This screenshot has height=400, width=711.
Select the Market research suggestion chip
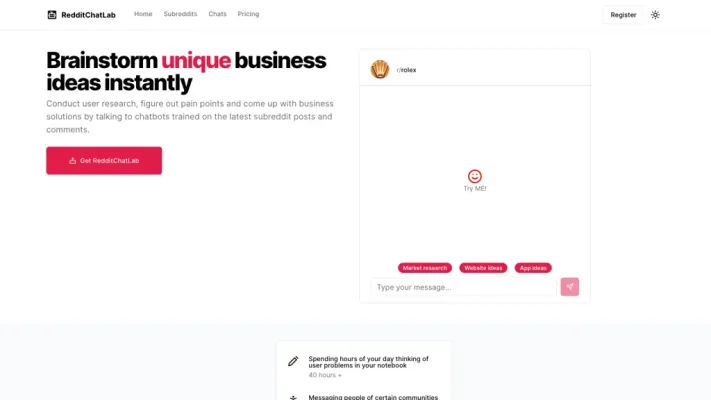[x=425, y=268]
